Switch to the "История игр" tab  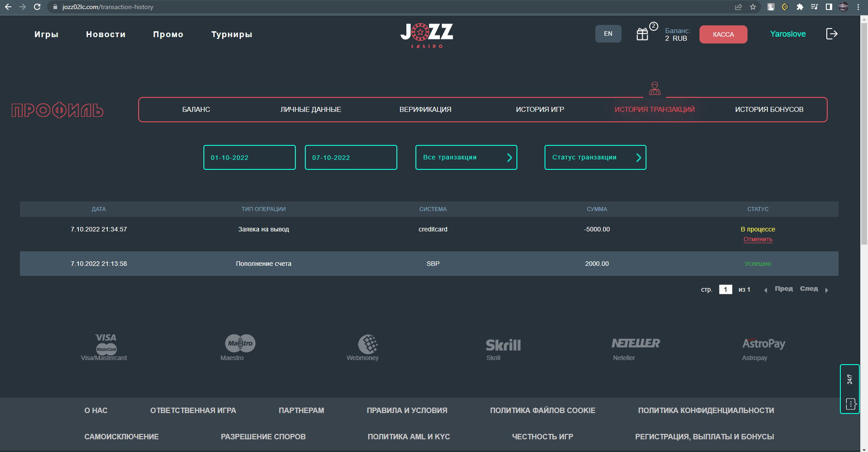pos(540,110)
